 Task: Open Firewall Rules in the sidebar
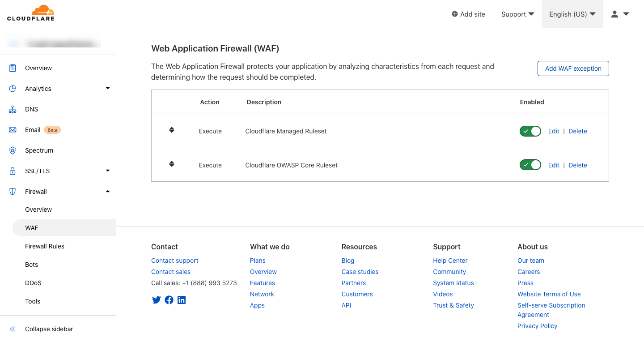point(45,246)
